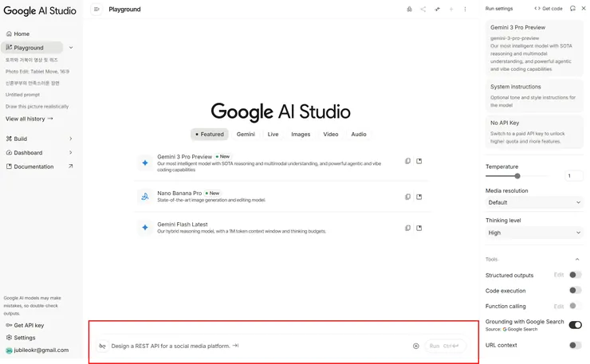590x364 pixels.
Task: Open Draw this picture realistically history item
Action: click(37, 107)
